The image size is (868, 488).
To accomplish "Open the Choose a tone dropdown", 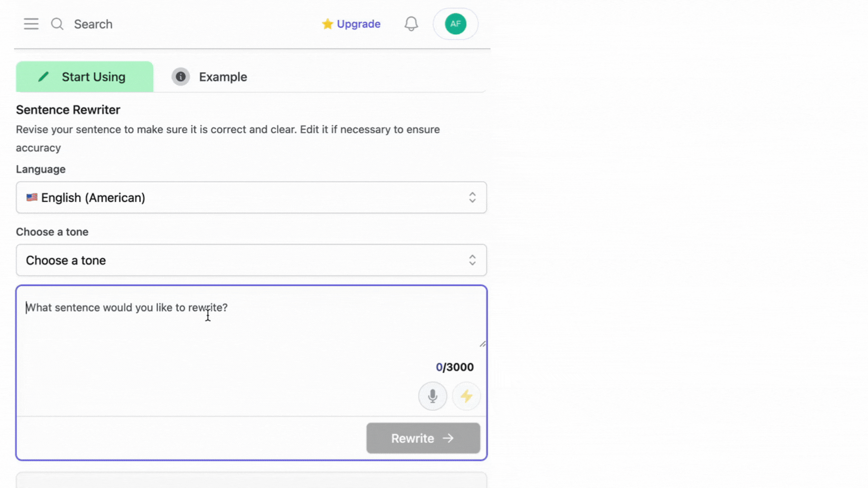I will coord(251,260).
